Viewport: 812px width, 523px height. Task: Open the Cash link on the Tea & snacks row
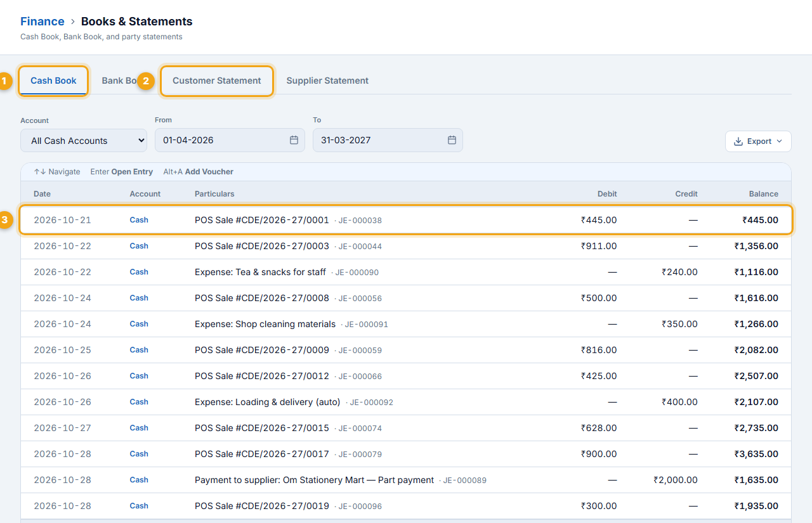click(x=139, y=272)
